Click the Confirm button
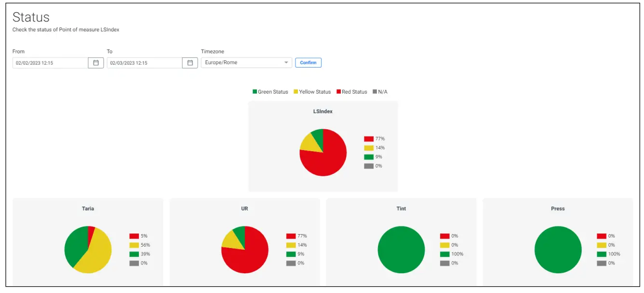Viewport: 644px width, 293px height. pos(309,63)
